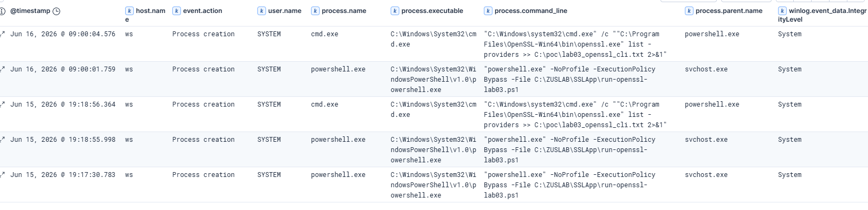Click the keyword icon next to process.command_line

pos(488,11)
